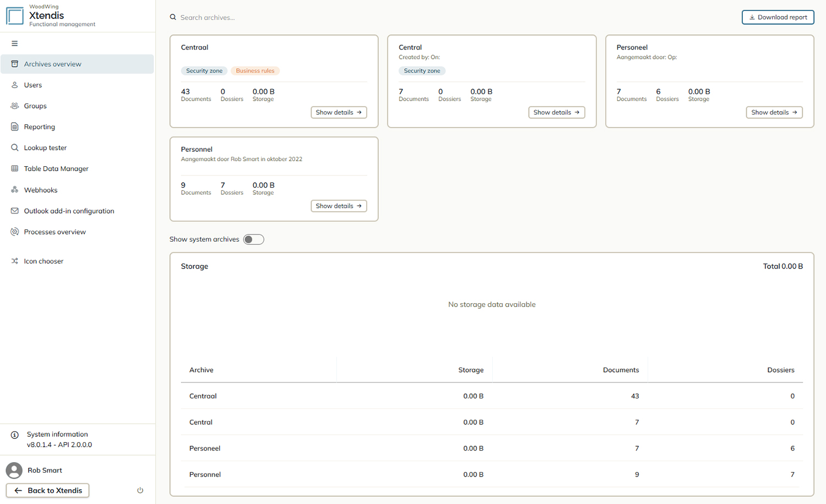Click Personeel card title
This screenshot has height=504, width=826.
(632, 47)
